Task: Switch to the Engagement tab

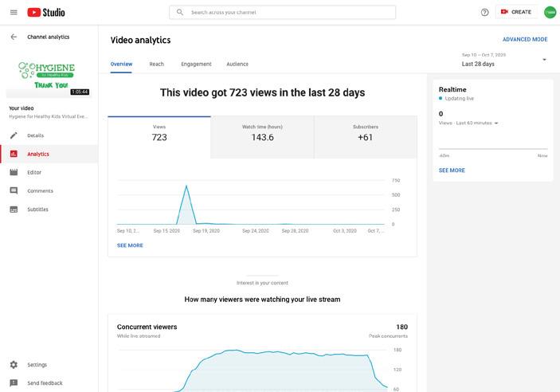Action: pos(196,64)
